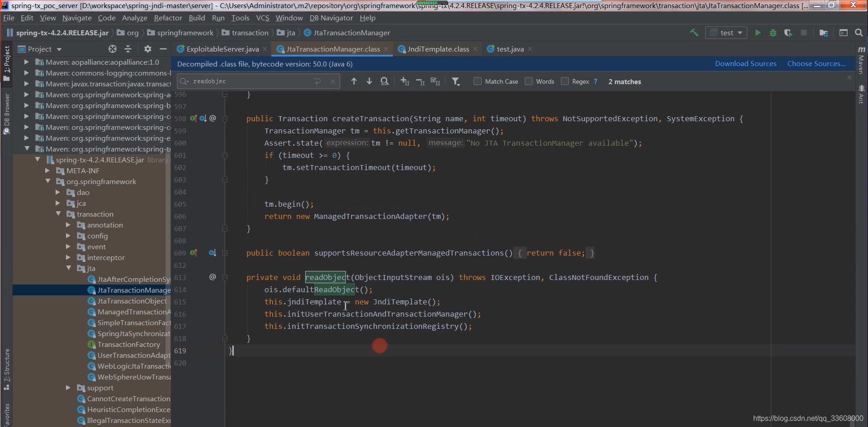The image size is (868, 427).
Task: Click the new line icon in search field
Action: (318, 81)
